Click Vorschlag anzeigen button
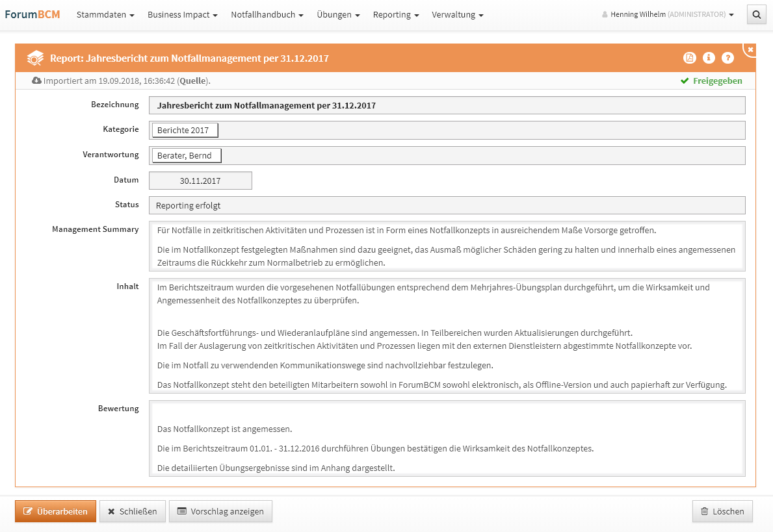The image size is (773, 532). tap(220, 511)
